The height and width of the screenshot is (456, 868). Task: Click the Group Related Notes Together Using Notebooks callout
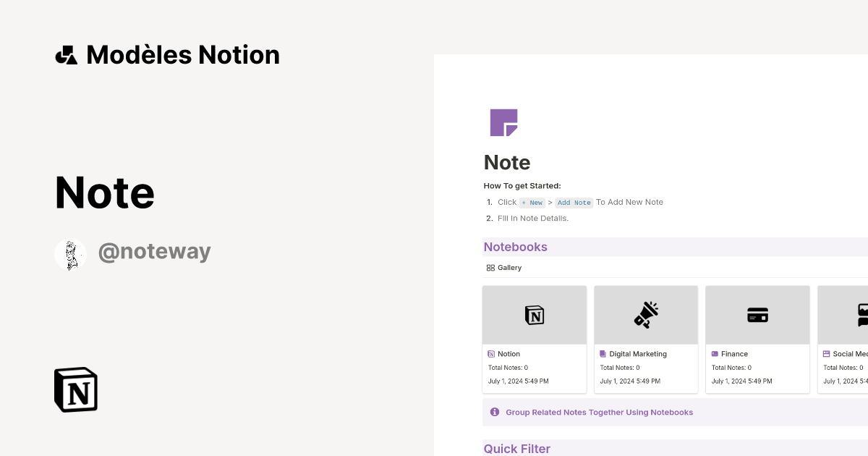click(599, 412)
